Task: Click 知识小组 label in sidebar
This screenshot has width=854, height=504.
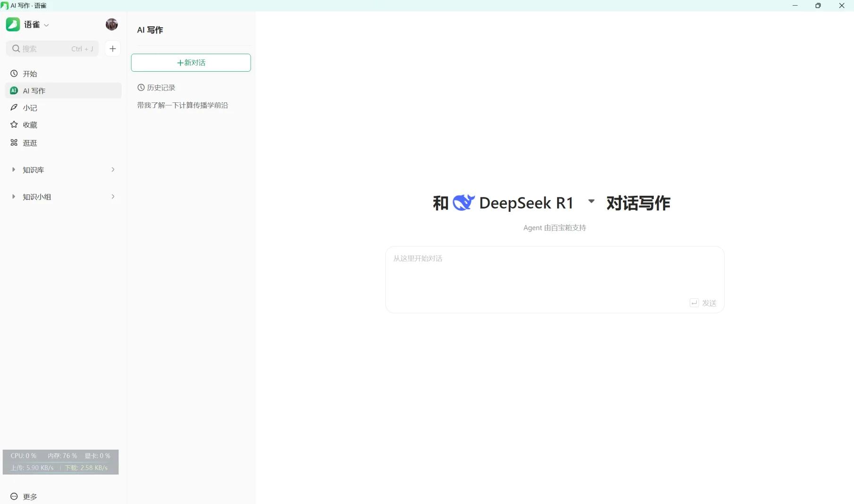Action: [x=37, y=197]
